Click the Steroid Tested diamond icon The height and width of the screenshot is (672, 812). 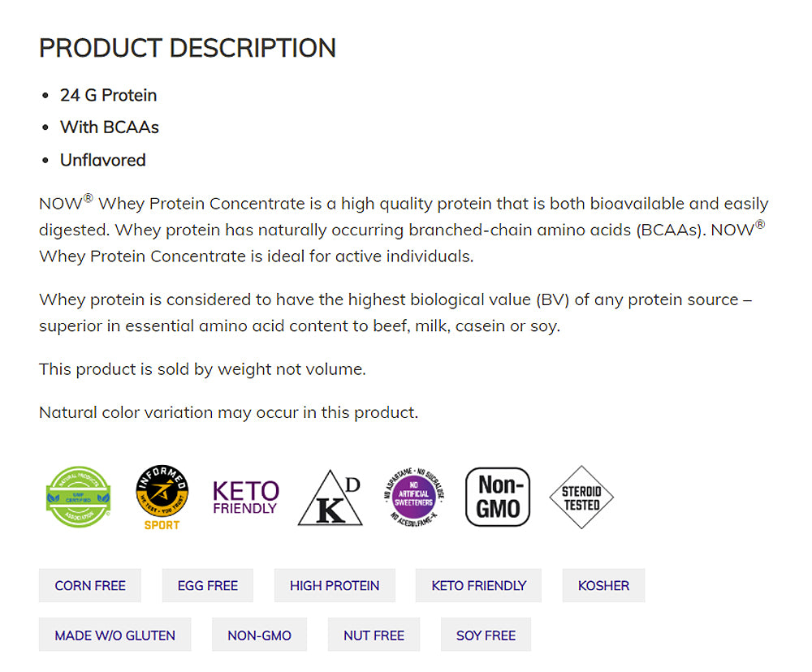581,497
